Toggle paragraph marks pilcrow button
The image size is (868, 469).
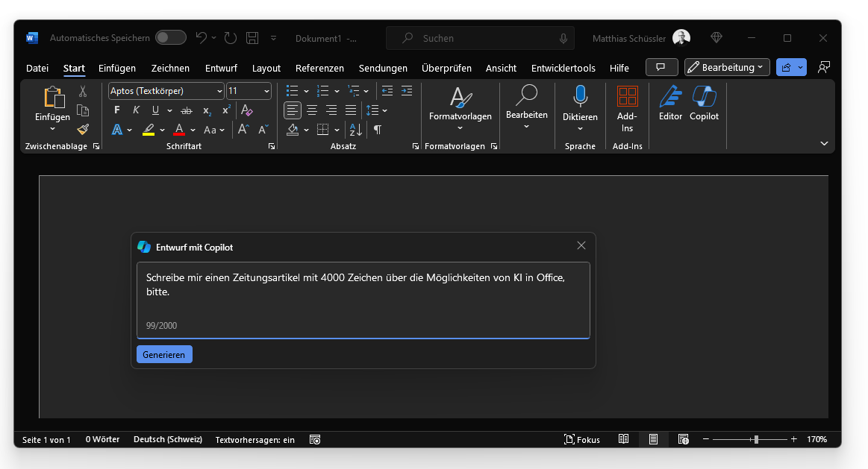[x=377, y=130]
